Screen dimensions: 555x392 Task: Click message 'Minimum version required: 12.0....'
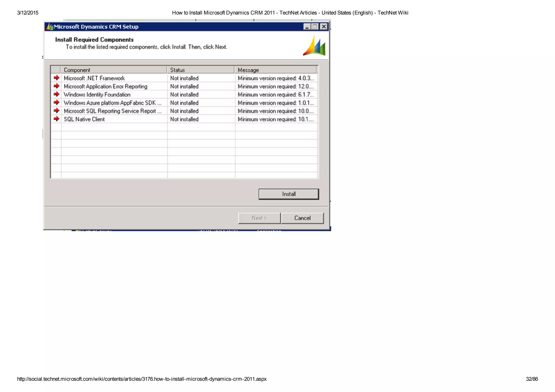tap(276, 86)
